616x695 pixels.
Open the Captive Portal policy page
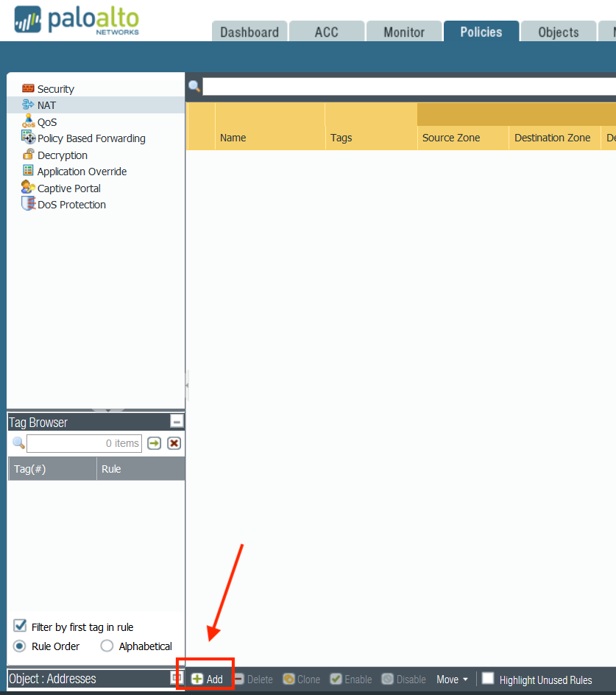68,188
